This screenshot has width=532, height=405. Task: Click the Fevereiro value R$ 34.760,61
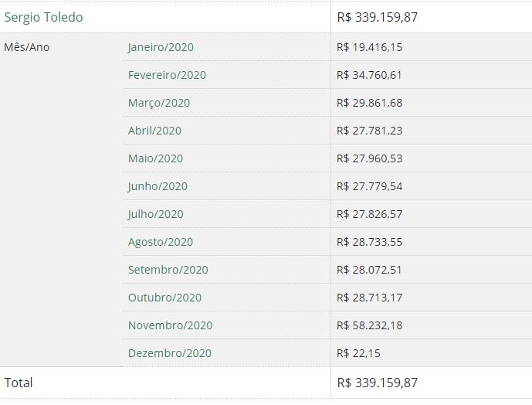(x=370, y=75)
